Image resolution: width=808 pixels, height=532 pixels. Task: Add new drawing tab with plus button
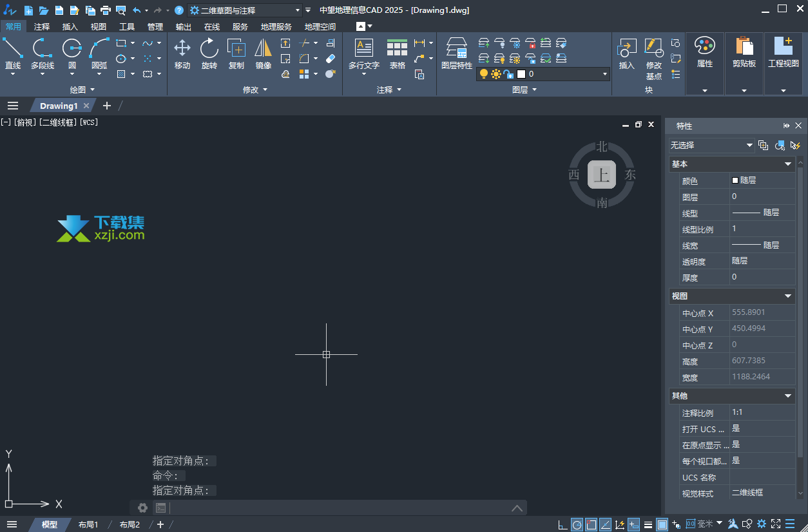[x=107, y=106]
